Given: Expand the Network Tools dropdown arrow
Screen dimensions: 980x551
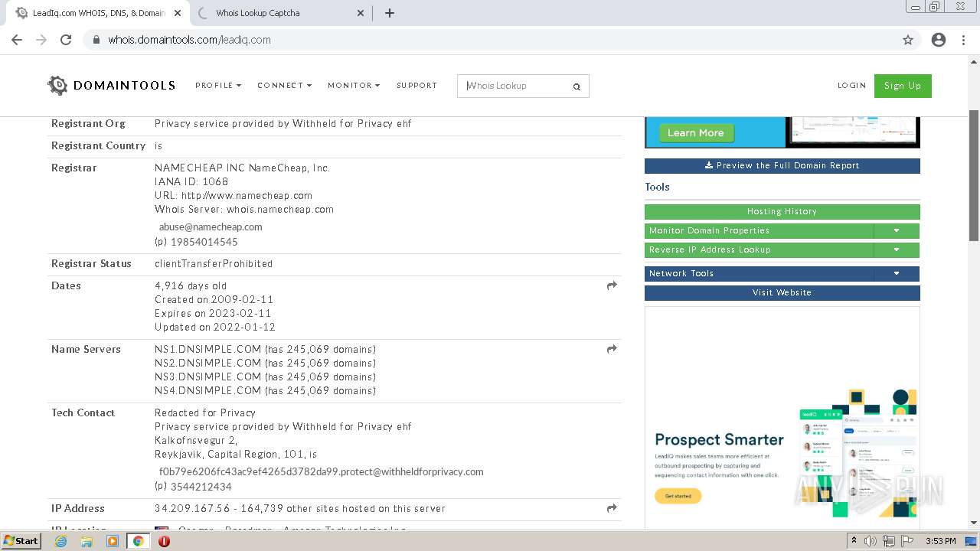Looking at the screenshot, I should pyautogui.click(x=897, y=273).
